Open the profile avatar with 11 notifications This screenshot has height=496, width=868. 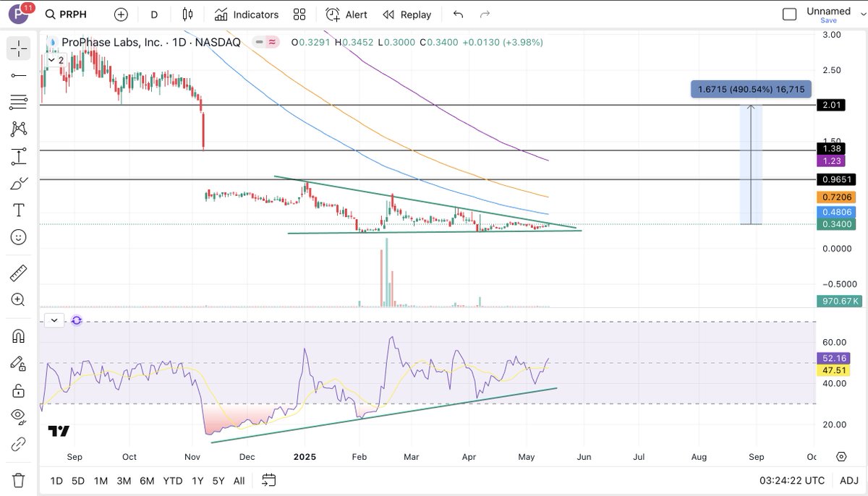click(x=19, y=13)
